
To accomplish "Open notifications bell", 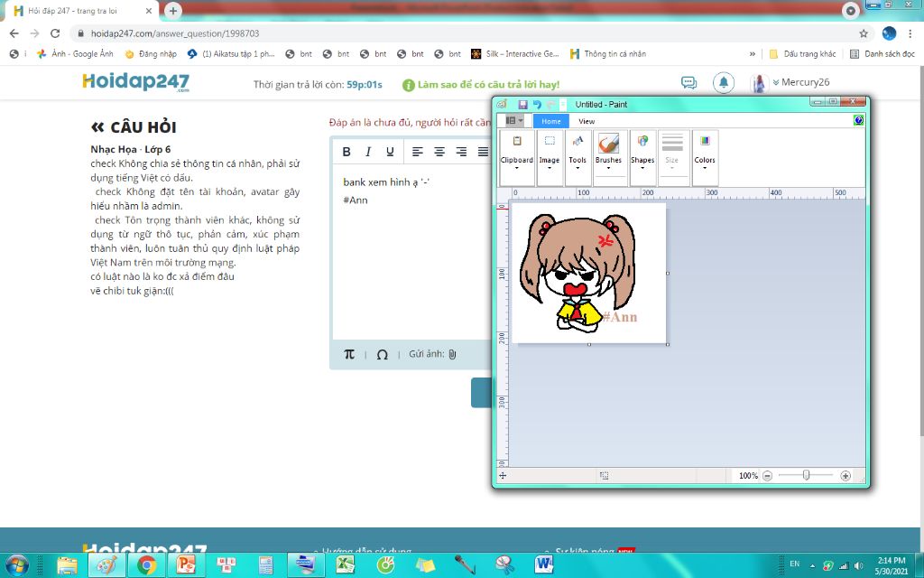I will (x=724, y=82).
